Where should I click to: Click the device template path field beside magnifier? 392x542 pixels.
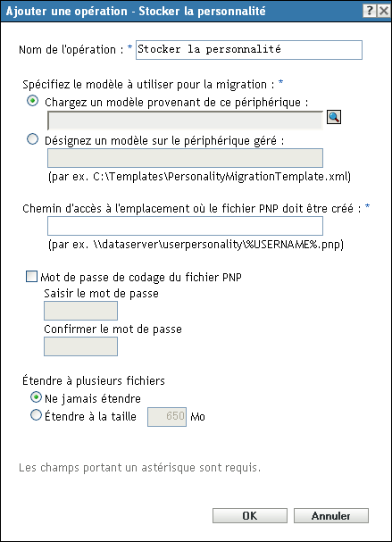185,121
